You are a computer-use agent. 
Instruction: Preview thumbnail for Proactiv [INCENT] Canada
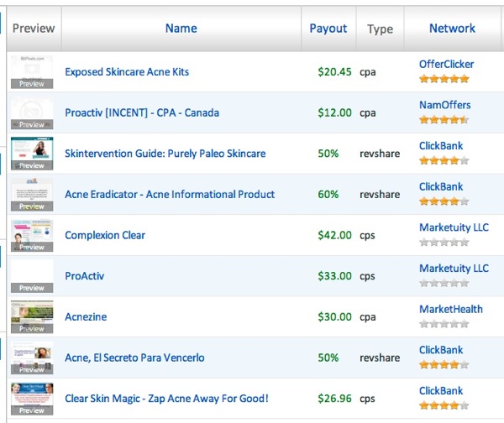32,112
